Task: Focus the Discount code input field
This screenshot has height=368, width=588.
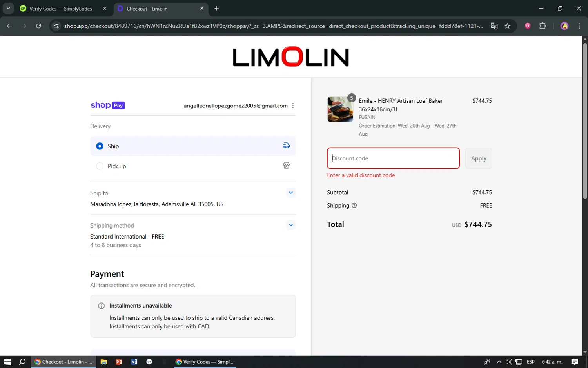Action: 393,158
